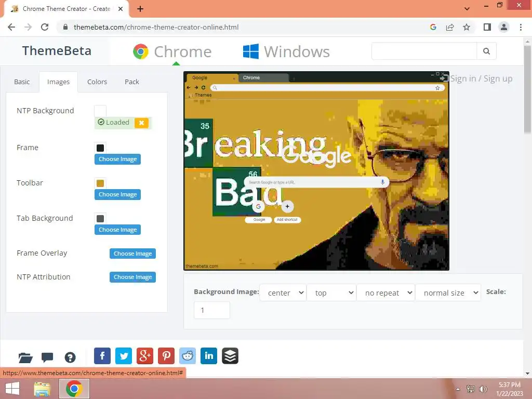Viewport: 532px width, 399px height.
Task: Open a new tab with the plus button
Action: pos(140,9)
